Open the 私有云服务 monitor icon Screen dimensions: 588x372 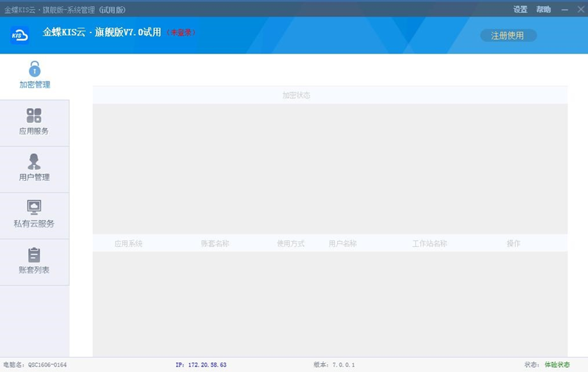tap(34, 208)
